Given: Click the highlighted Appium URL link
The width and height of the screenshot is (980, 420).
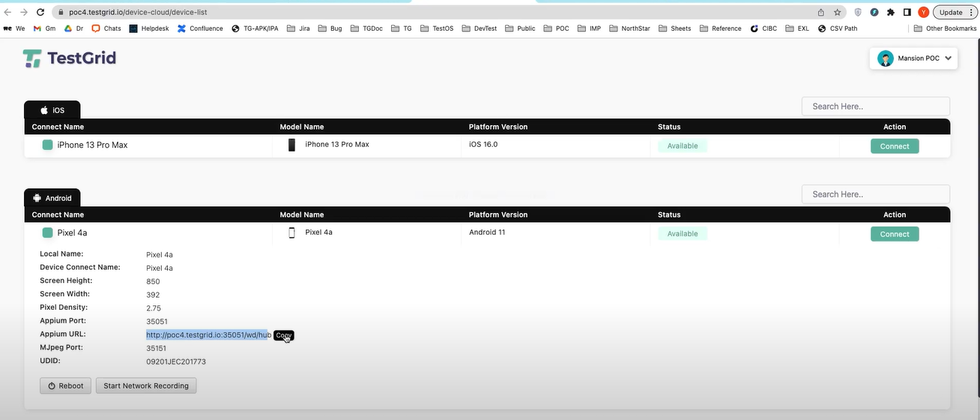Looking at the screenshot, I should click(208, 335).
